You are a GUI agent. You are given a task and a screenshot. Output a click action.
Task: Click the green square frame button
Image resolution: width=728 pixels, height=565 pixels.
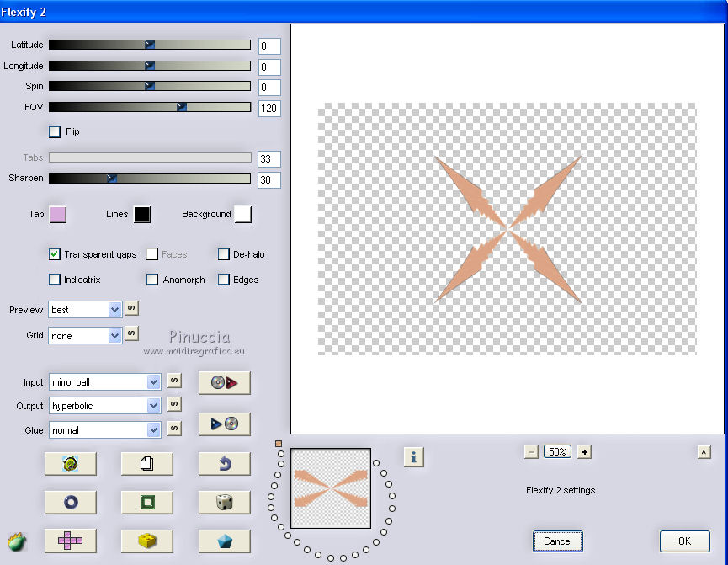pyautogui.click(x=146, y=502)
